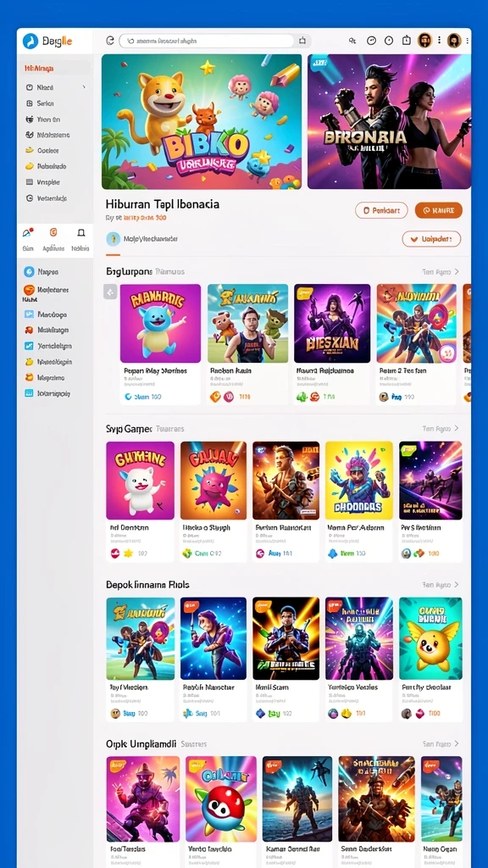
Task: Open the Uolpder dropdown with the chevron
Action: coord(431,239)
